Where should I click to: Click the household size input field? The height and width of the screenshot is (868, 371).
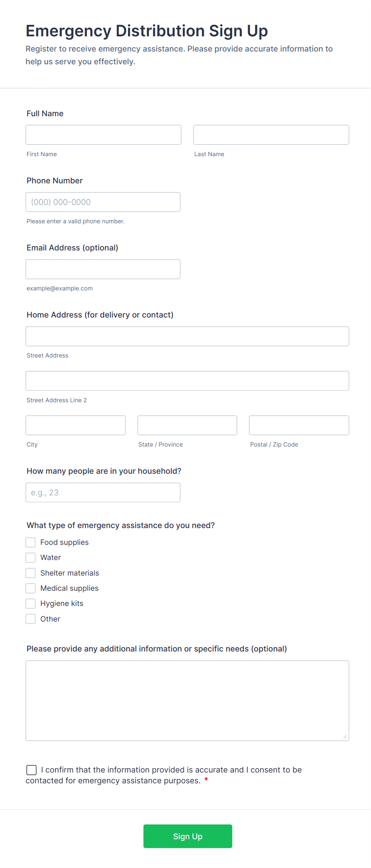103,492
